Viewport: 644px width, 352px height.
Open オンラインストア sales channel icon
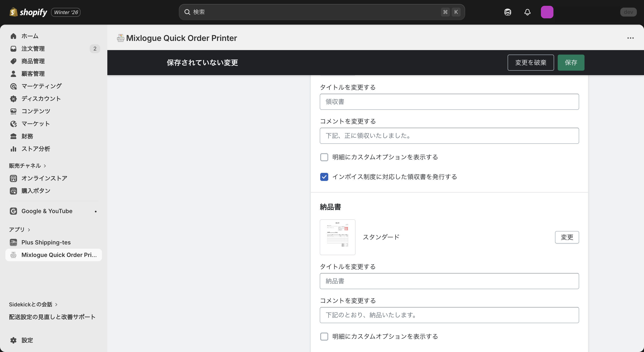pyautogui.click(x=13, y=178)
